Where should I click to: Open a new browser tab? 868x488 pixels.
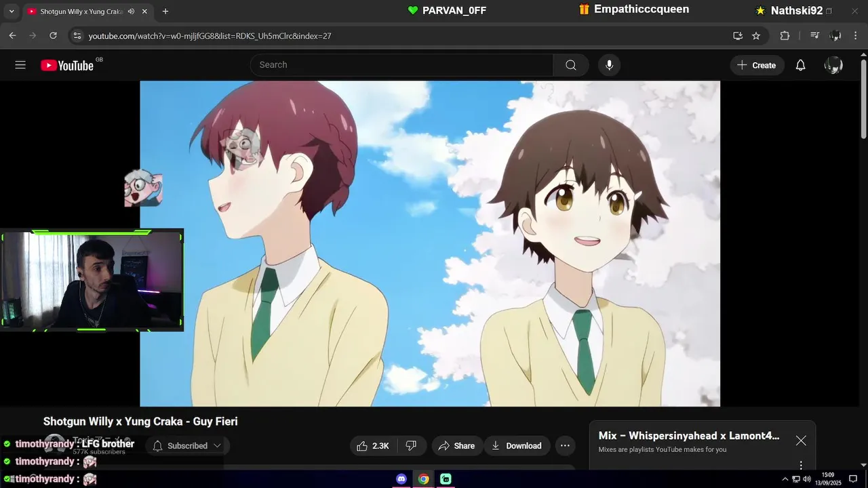[x=165, y=12]
